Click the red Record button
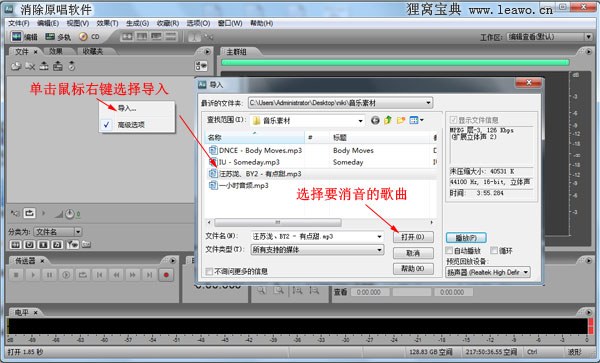Image resolution: width=600 pixels, height=363 pixels. [166, 275]
